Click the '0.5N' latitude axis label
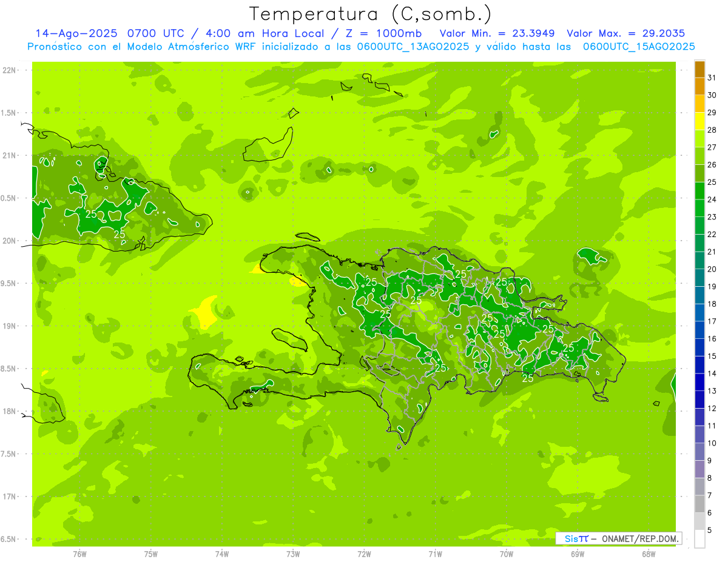This screenshot has width=728, height=562. pos(9,198)
